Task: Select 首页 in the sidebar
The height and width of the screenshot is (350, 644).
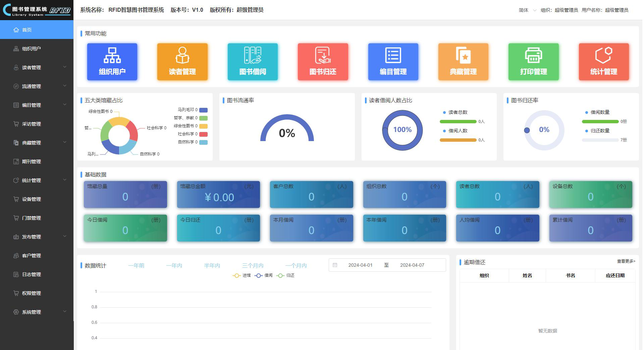Action: [27, 30]
